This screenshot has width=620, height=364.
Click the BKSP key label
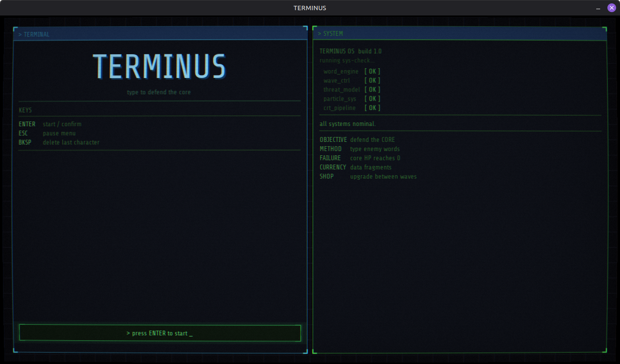point(25,142)
